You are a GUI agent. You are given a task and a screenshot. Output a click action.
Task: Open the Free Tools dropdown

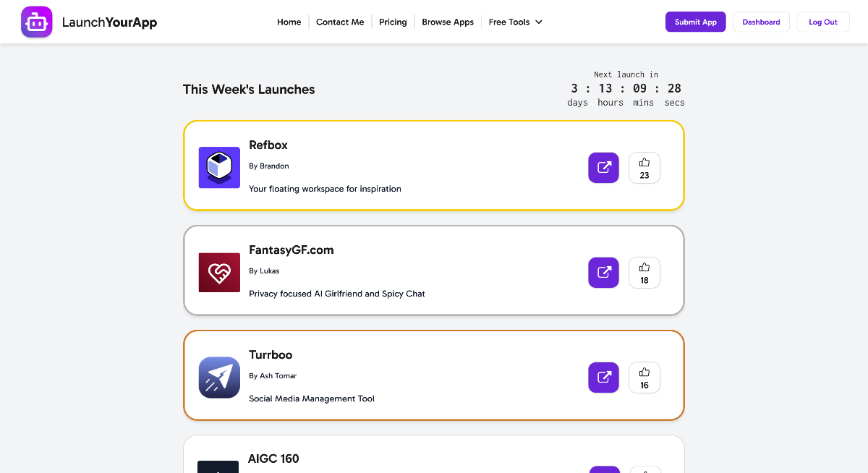515,22
